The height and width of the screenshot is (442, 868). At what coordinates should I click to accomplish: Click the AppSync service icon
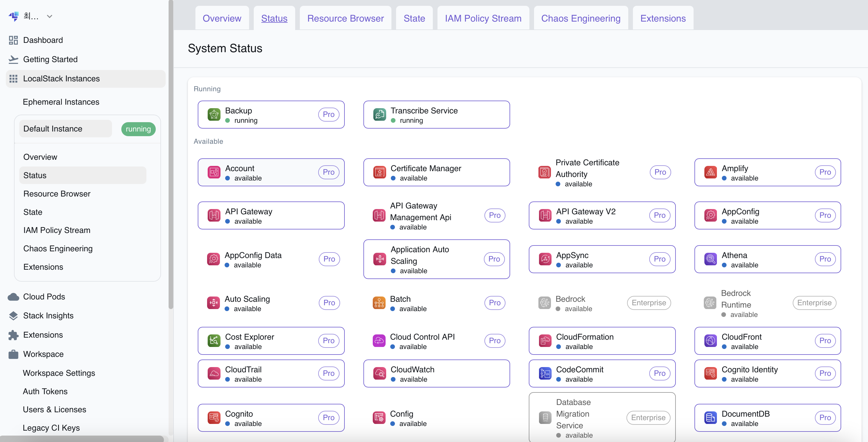pos(545,259)
